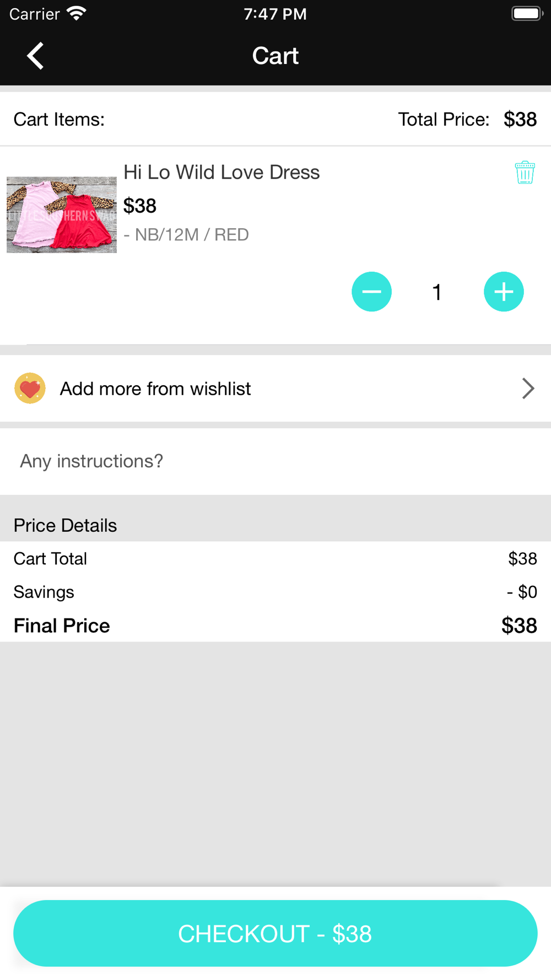The width and height of the screenshot is (551, 980).
Task: Tap the Savings row value
Action: (522, 592)
